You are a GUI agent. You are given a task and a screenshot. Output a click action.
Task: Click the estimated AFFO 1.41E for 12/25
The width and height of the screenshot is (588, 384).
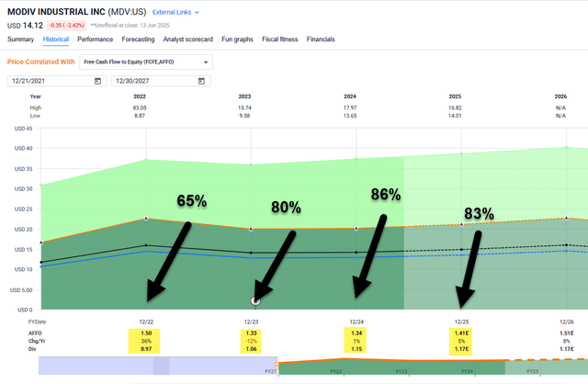(461, 333)
